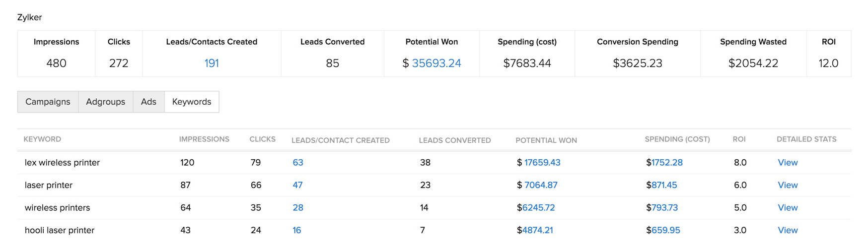This screenshot has height=249, width=868.
Task: Open 47 leads for laser printer
Action: pyautogui.click(x=297, y=185)
